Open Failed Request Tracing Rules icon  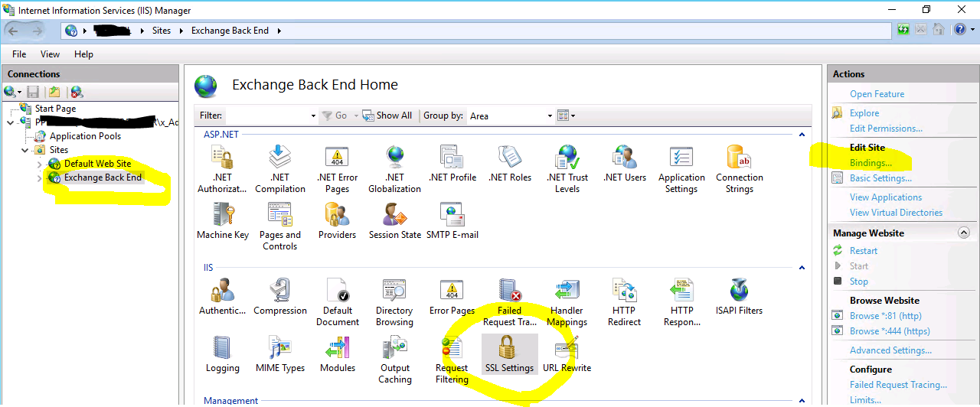[x=510, y=302]
